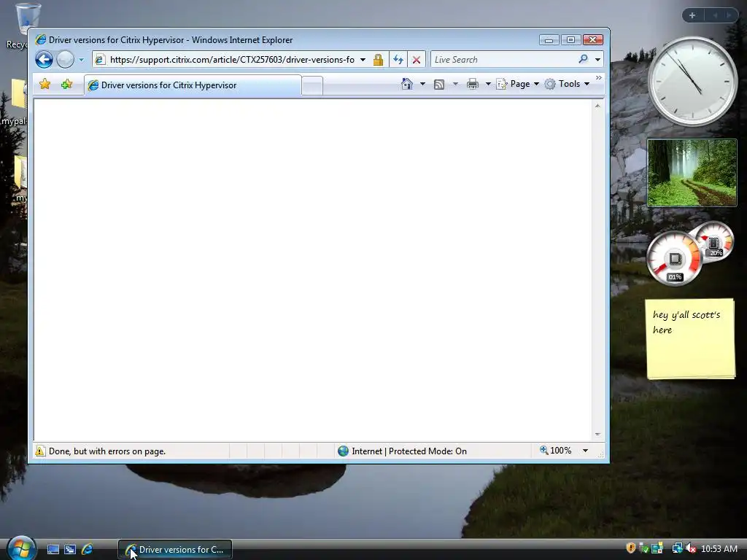This screenshot has height=560, width=747.
Task: Refresh the page with blue arrows icon
Action: pyautogui.click(x=398, y=60)
